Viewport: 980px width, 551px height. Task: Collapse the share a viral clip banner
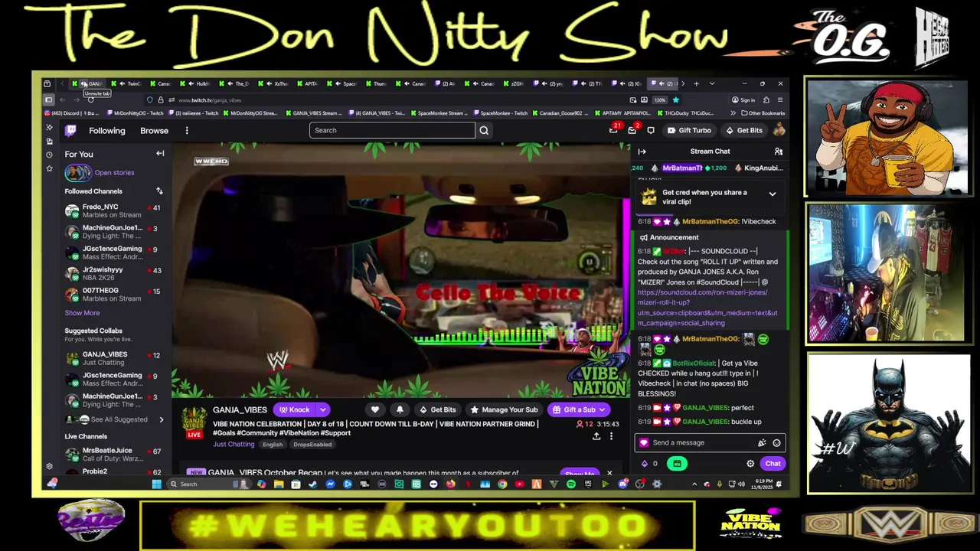(x=772, y=194)
